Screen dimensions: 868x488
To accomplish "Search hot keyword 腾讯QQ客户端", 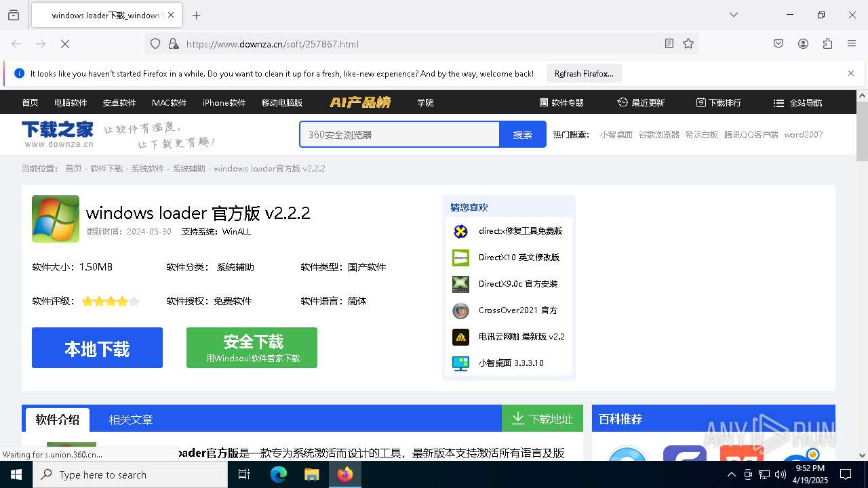I will point(751,134).
